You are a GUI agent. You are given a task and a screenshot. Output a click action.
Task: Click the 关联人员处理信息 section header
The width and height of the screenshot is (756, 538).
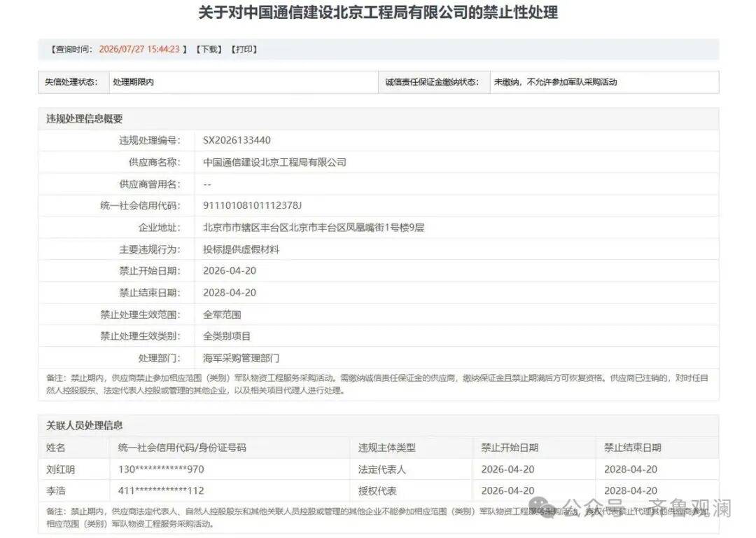[x=85, y=425]
